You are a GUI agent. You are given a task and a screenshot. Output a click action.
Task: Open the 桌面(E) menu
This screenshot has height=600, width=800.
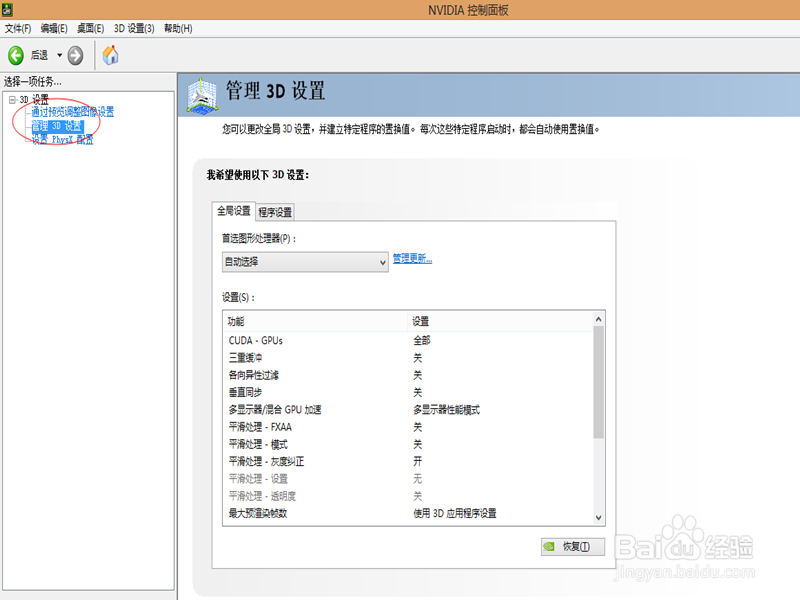90,29
